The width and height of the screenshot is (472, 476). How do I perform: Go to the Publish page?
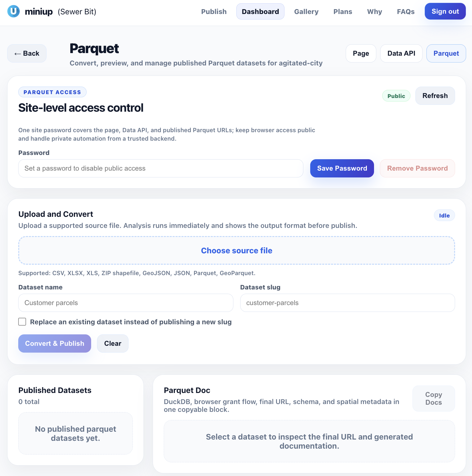(214, 11)
